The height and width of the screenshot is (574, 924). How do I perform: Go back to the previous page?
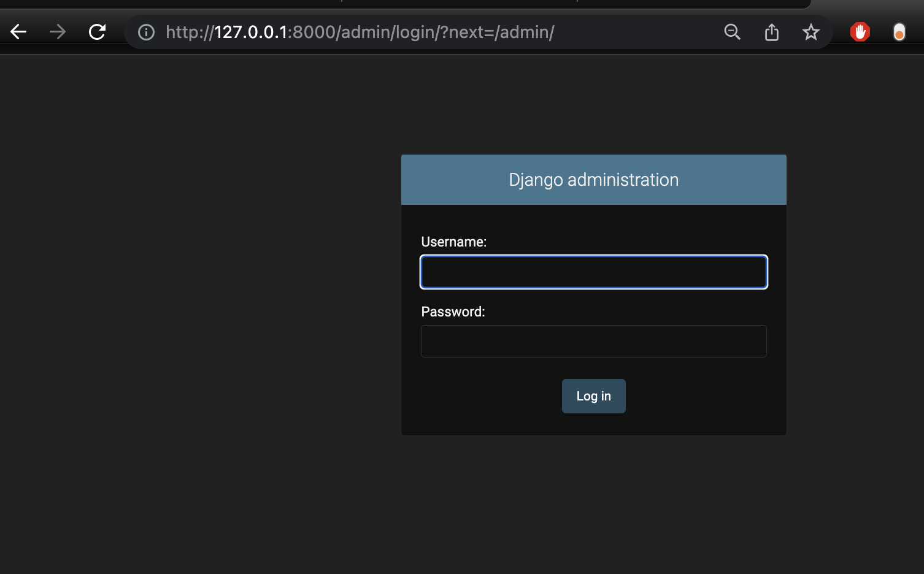click(18, 32)
